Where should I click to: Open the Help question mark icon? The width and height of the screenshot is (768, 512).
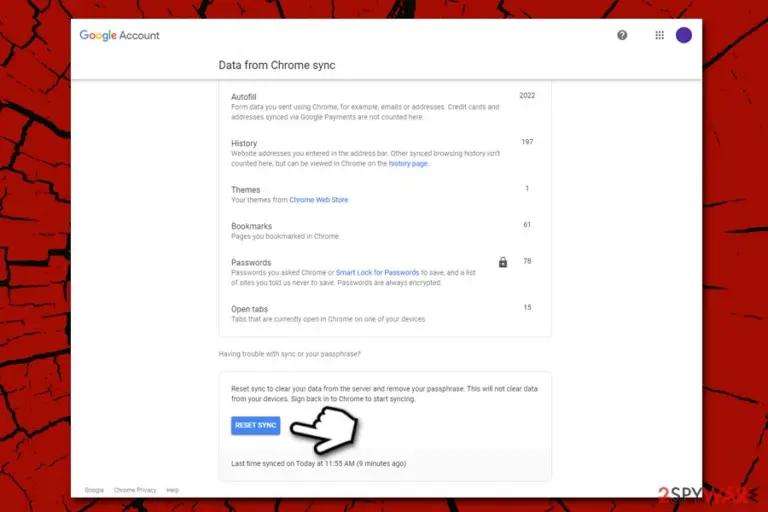pos(622,35)
